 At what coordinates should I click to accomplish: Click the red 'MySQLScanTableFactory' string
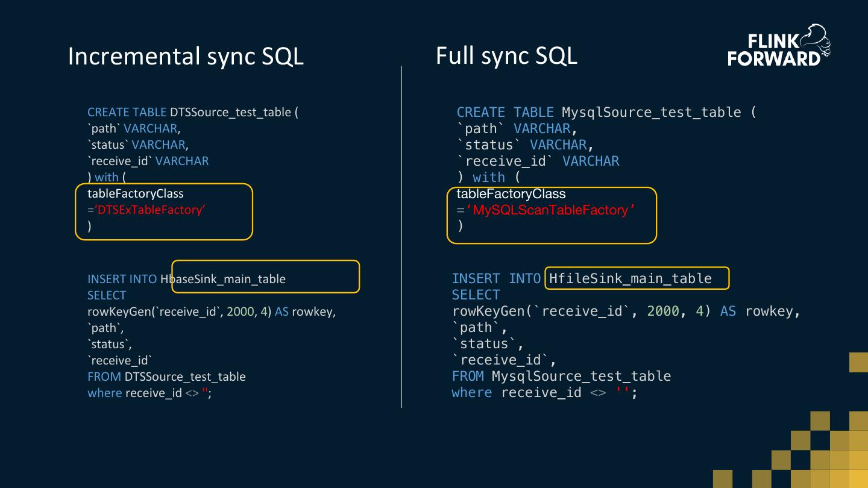[551, 210]
